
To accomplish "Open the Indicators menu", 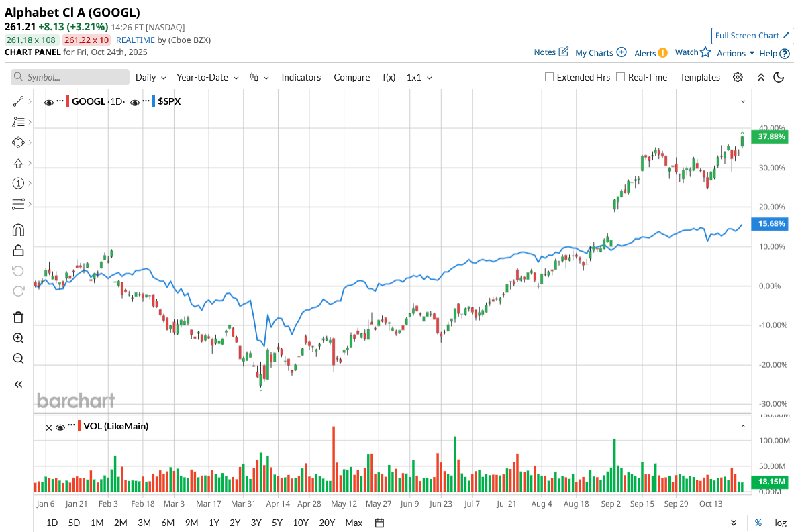I will pyautogui.click(x=301, y=77).
